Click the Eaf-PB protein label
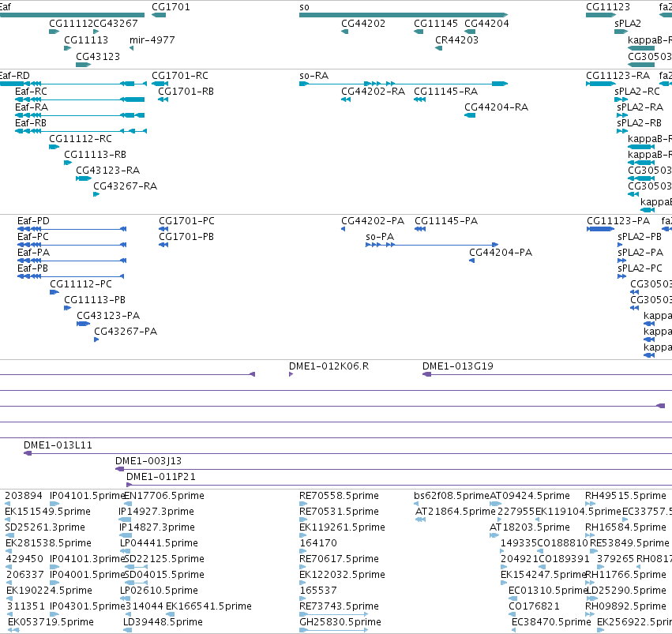 coord(32,268)
